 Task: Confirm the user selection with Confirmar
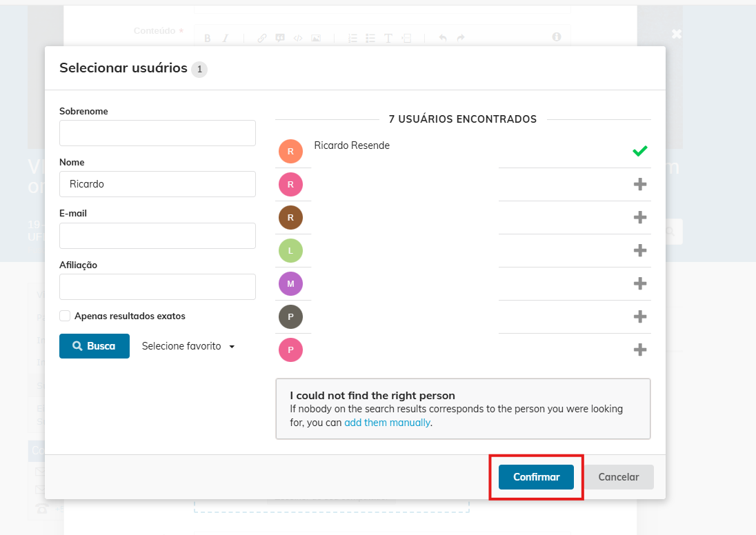coord(536,477)
